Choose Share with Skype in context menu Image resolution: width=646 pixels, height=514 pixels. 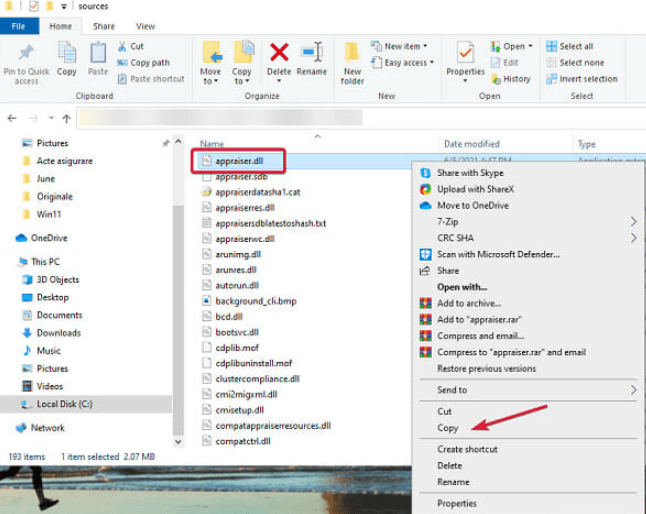click(x=470, y=173)
